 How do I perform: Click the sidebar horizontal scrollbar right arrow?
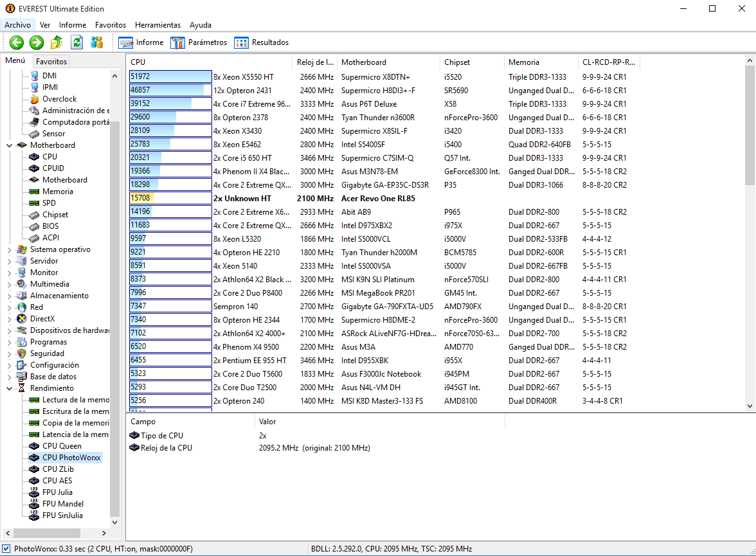[104, 533]
